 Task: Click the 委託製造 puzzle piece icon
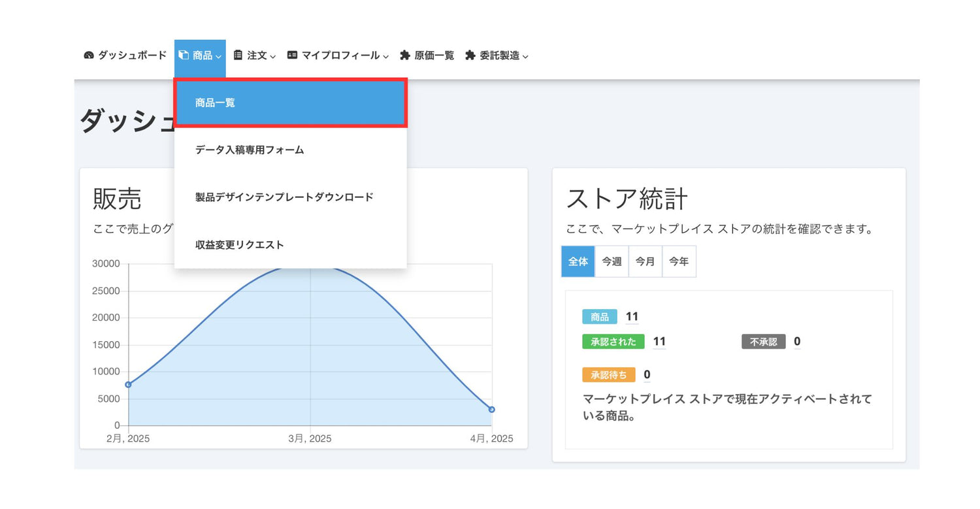click(470, 56)
